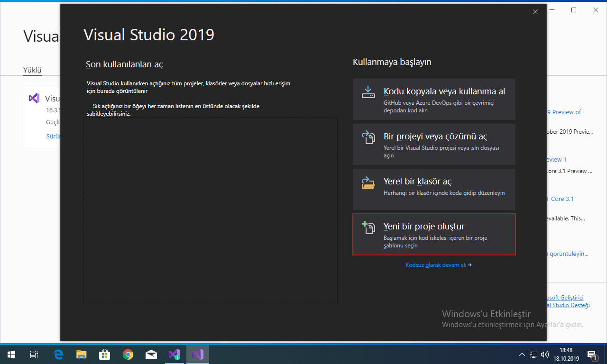Close the Visual Studio 2019 start window
Screen dimensions: 607x364
coord(535,12)
